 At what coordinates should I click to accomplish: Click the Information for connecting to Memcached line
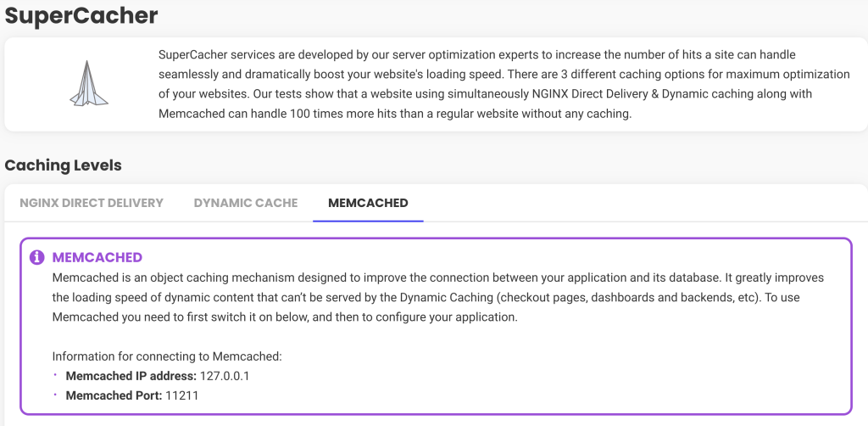(x=167, y=356)
